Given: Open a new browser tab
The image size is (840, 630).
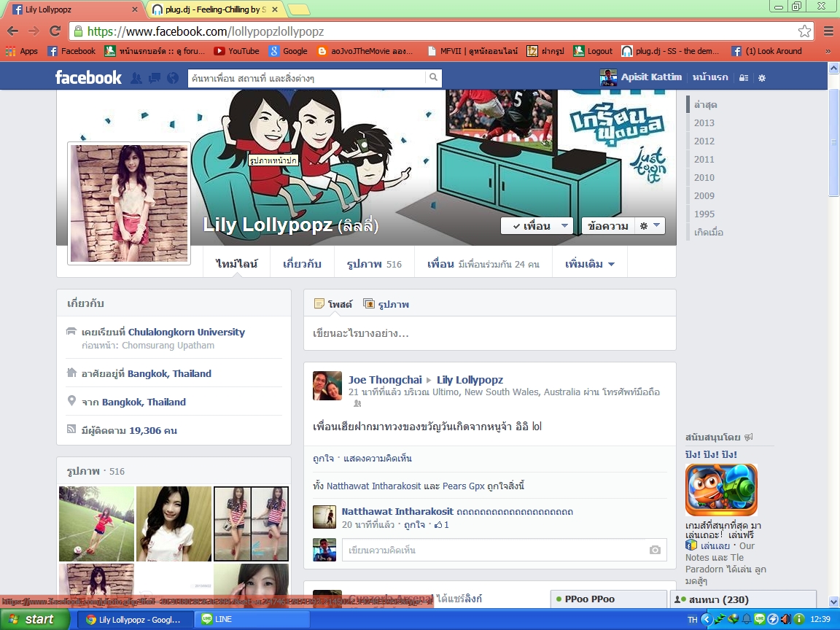Looking at the screenshot, I should coord(299,9).
